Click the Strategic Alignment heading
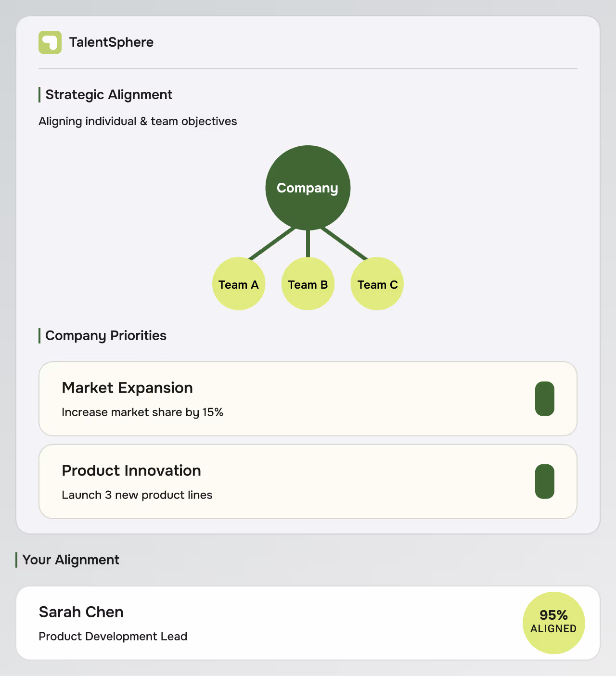Viewport: 616px width, 676px height. coord(109,95)
